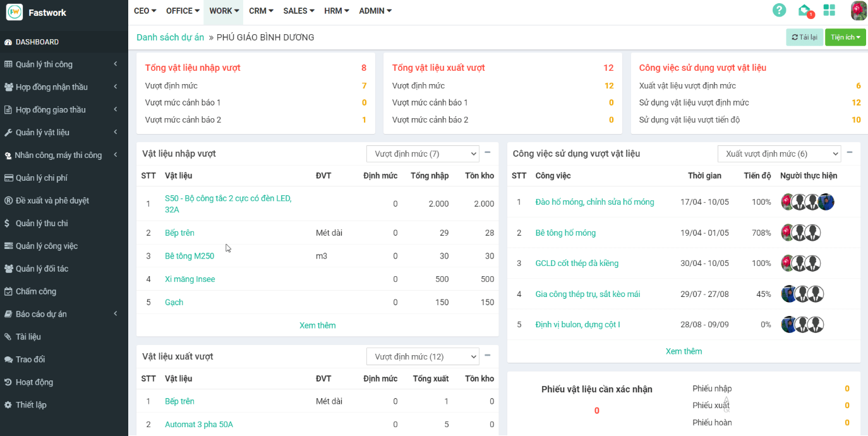Click the help question mark icon

click(x=780, y=11)
